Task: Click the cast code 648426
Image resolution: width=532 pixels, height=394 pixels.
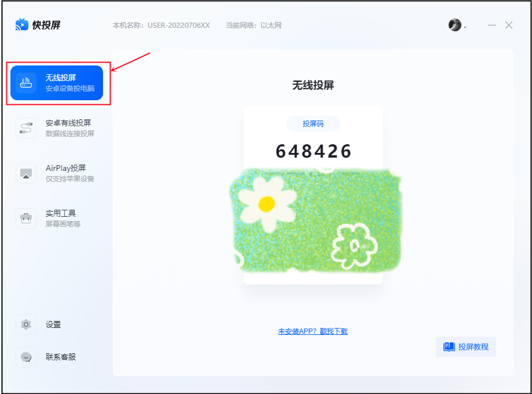Action: tap(313, 151)
